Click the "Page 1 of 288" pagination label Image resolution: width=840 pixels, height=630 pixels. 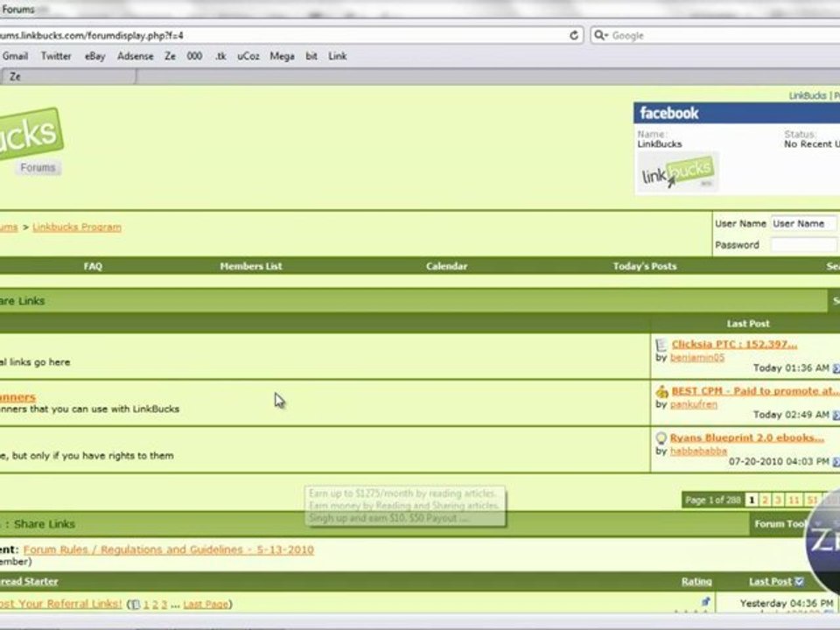pos(713,500)
